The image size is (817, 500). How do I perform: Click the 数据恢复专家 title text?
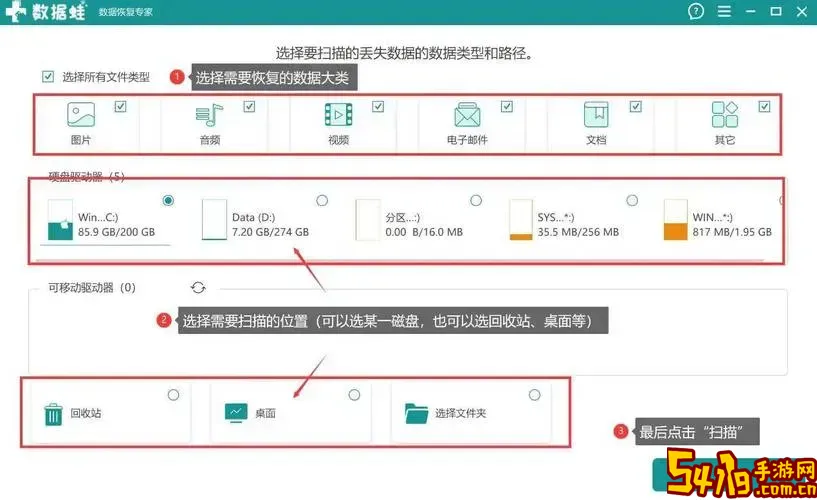coord(126,12)
